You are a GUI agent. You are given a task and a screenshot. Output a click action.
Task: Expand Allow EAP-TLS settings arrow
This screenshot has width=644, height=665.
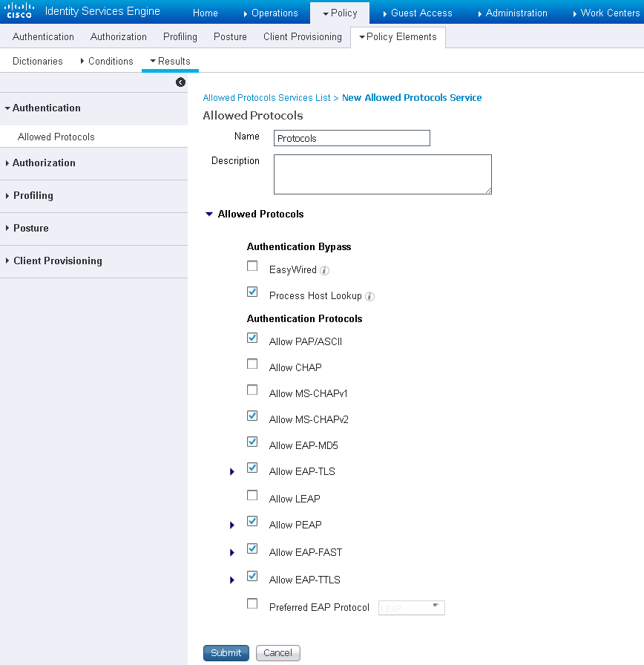coord(232,472)
